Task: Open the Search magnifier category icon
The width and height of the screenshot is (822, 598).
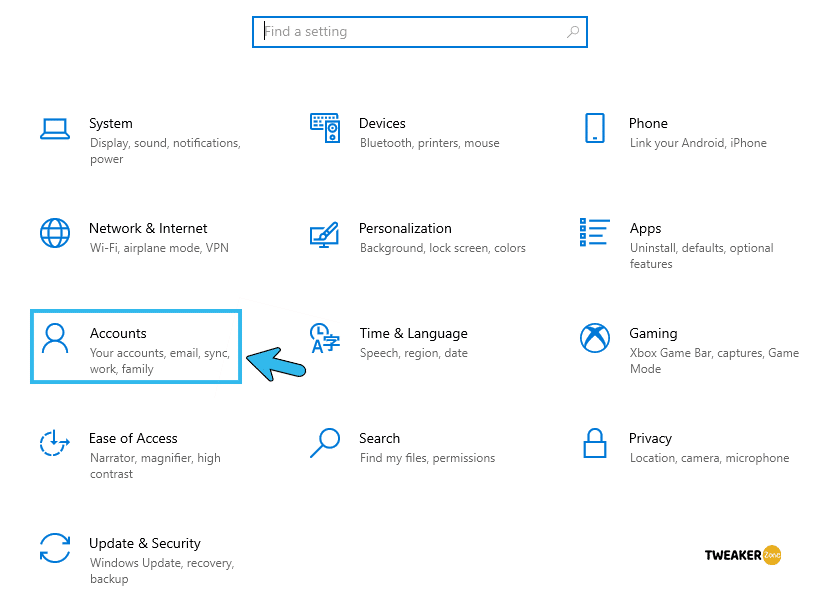Action: click(325, 443)
